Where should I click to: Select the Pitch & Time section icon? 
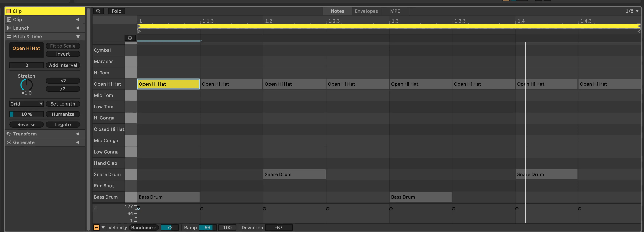tap(9, 36)
